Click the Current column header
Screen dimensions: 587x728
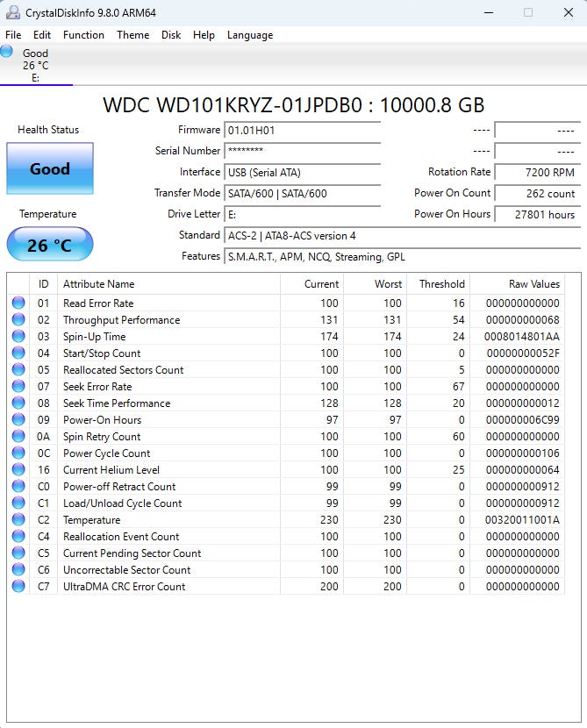pyautogui.click(x=311, y=283)
